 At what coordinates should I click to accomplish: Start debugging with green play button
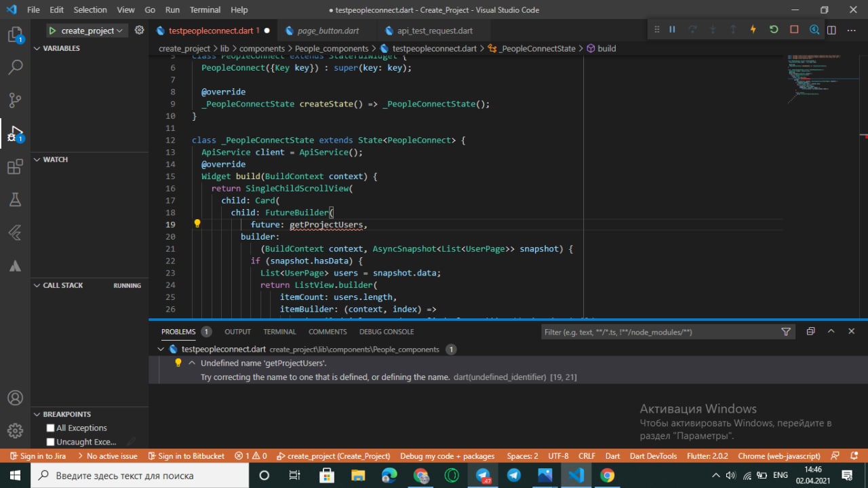(x=52, y=31)
